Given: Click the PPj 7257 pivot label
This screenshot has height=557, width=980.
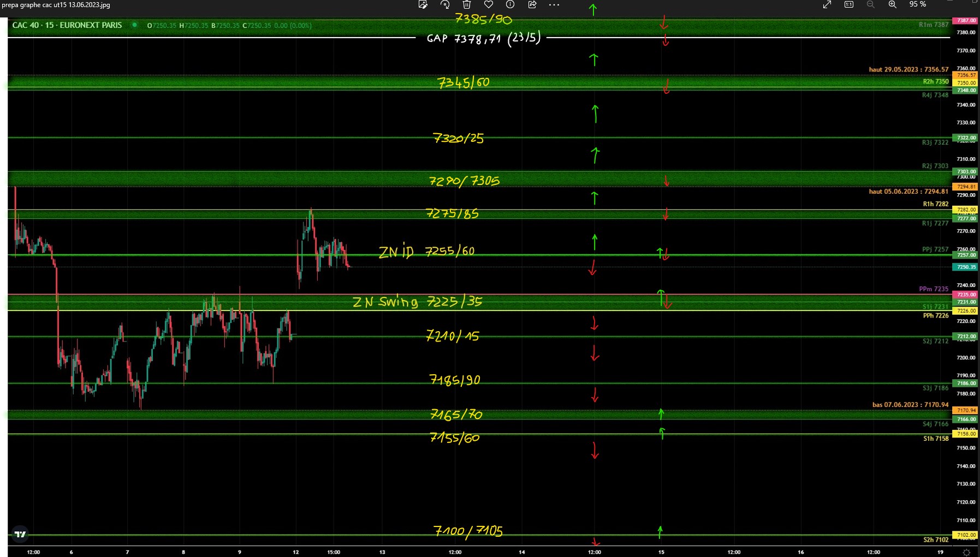Looking at the screenshot, I should pos(935,249).
